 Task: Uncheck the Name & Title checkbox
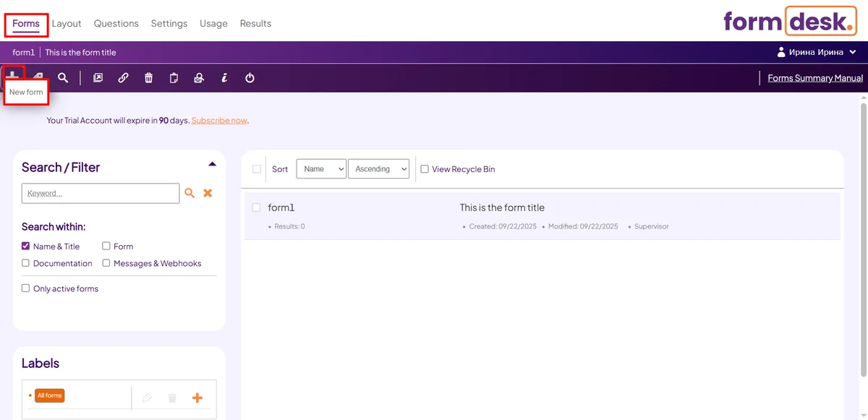(26, 247)
